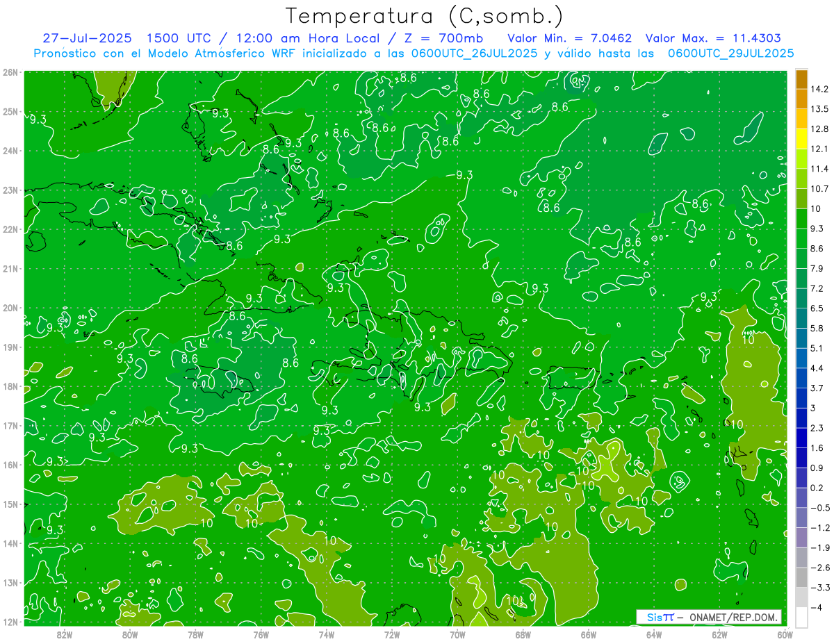Click the "7.9" value on the color legend
This screenshot has width=834, height=644.
click(x=817, y=268)
